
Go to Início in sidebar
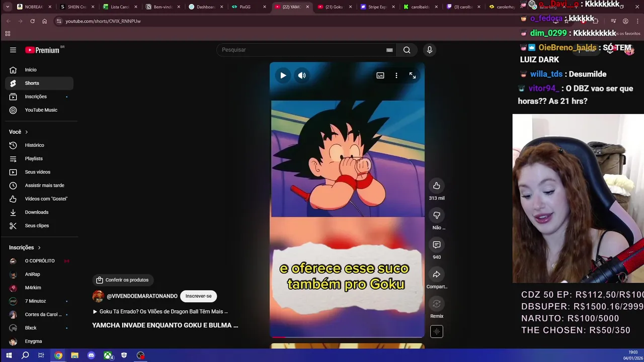[x=39, y=70]
